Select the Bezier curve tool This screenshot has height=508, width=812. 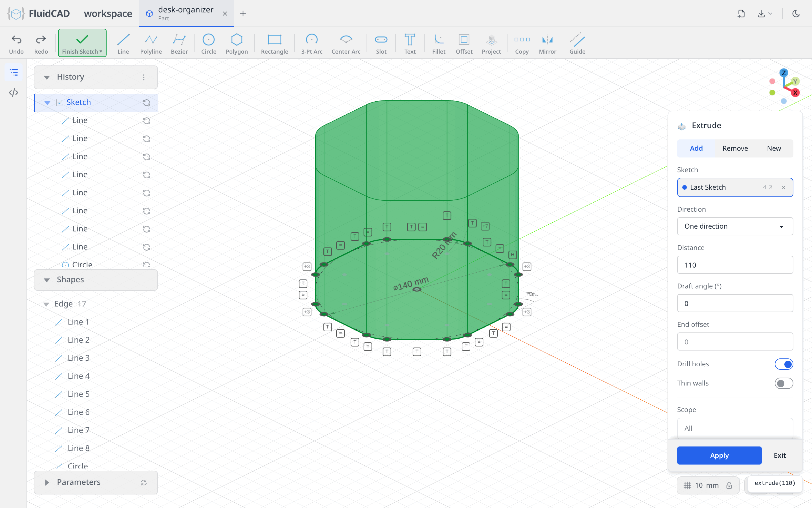179,44
